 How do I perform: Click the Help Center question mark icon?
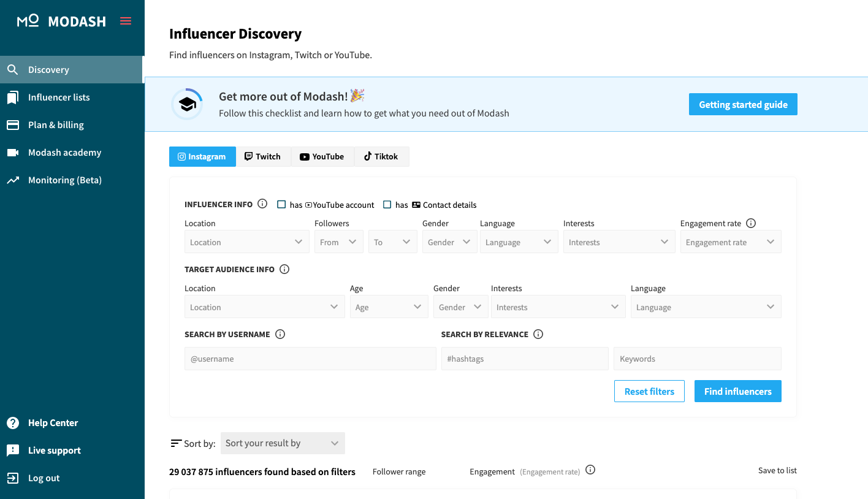point(12,423)
